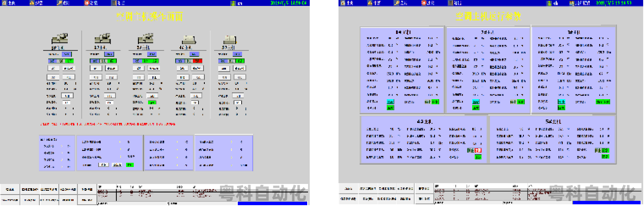Toggle green status indicator of chiller unit 1
Screen dimensions: 644x206
click(x=70, y=61)
